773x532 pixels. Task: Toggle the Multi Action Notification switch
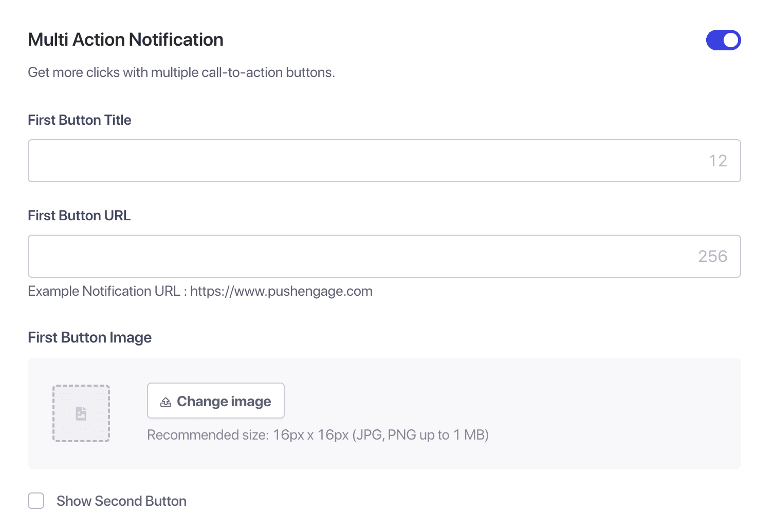723,40
